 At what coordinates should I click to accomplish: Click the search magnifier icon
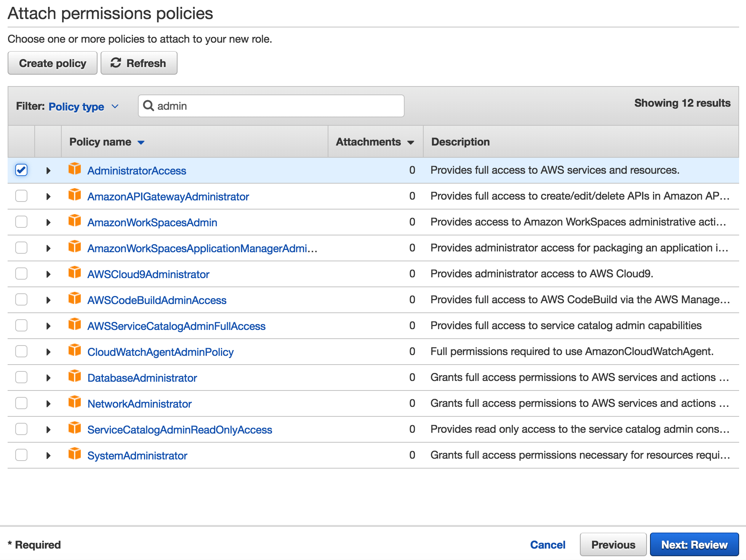click(x=148, y=106)
